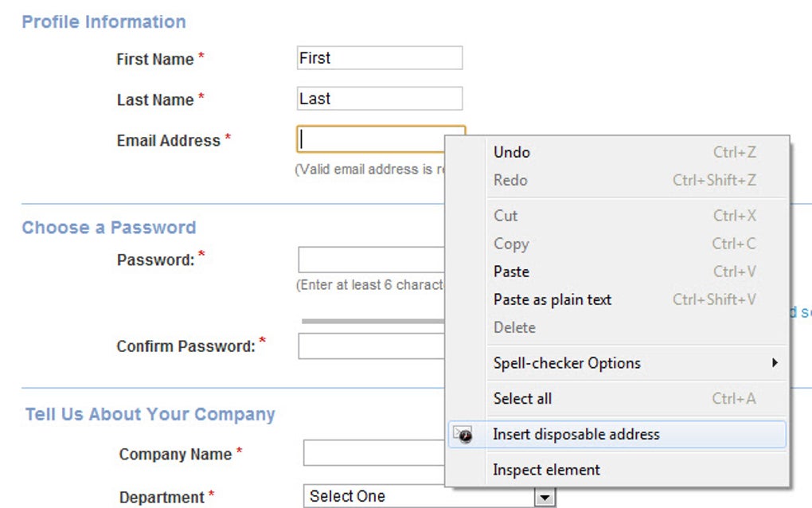812x508 pixels.
Task: Open the Department dropdown arrow
Action: 545,498
